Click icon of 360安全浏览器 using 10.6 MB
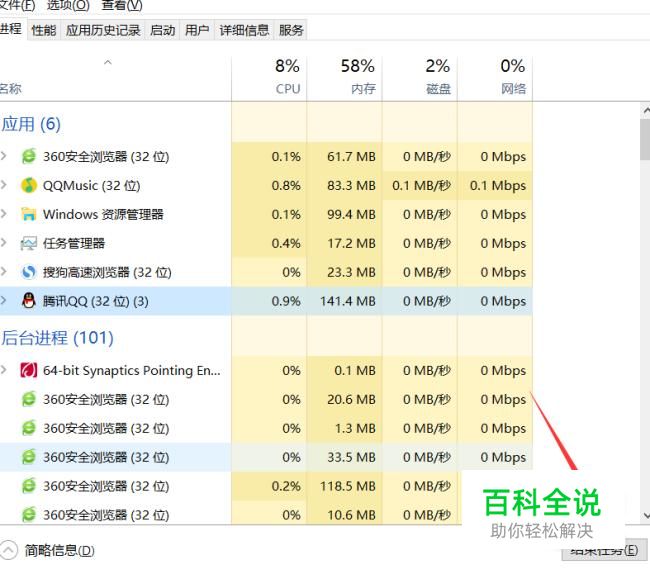The height and width of the screenshot is (574, 650). [29, 515]
